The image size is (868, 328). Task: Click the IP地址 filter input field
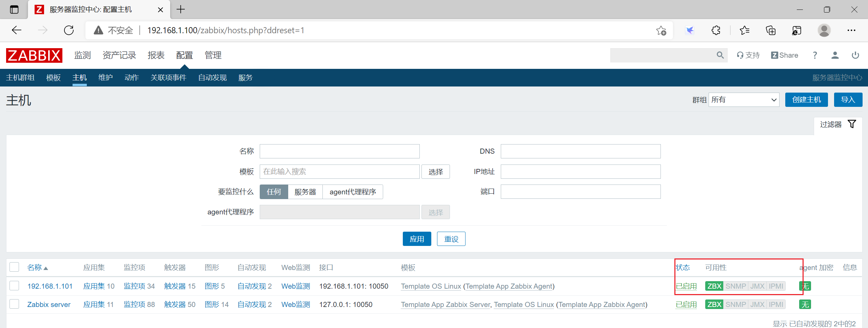coord(580,172)
